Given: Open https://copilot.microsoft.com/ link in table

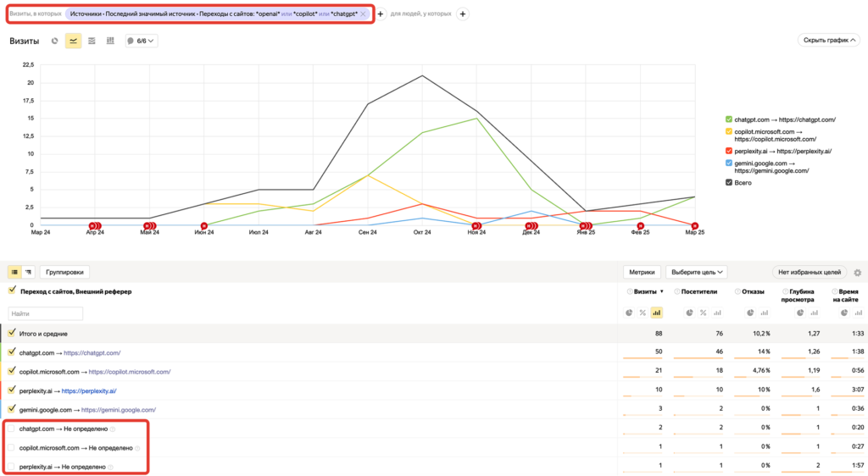Looking at the screenshot, I should pos(130,372).
